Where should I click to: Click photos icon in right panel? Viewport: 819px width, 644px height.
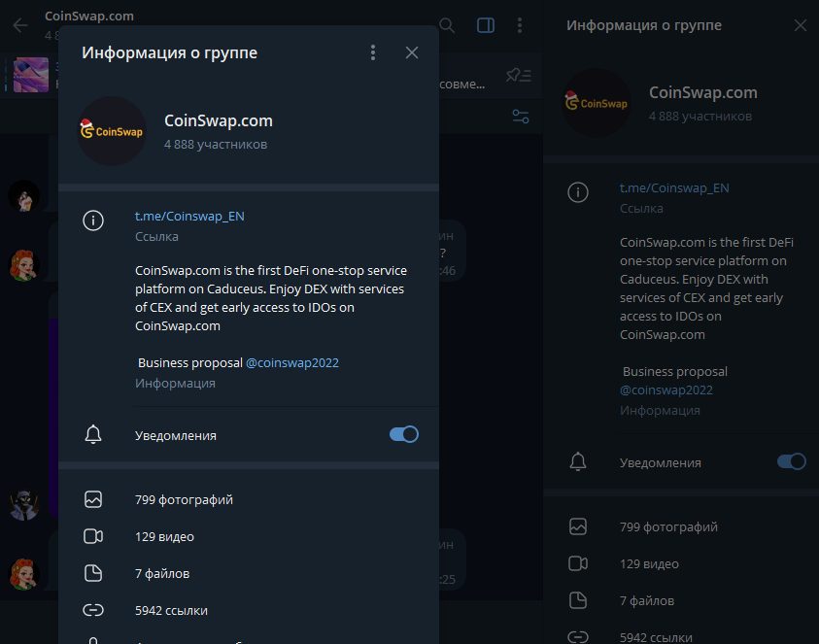pos(578,526)
